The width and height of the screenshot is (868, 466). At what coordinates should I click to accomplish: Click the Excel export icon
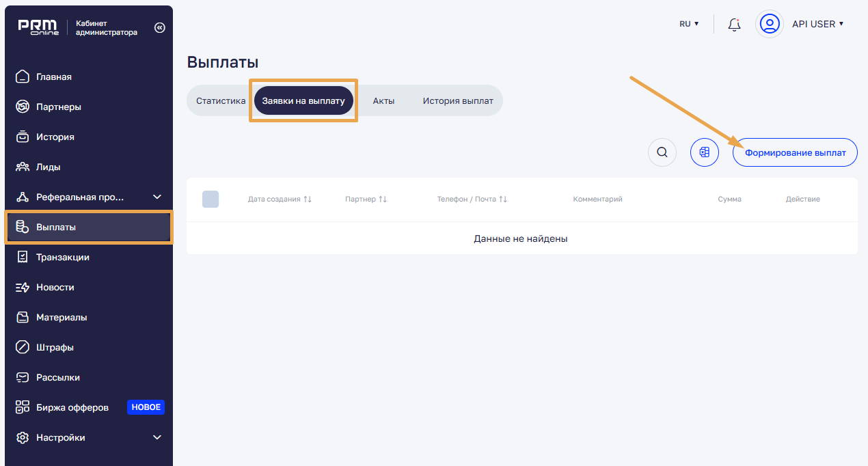[x=704, y=152]
